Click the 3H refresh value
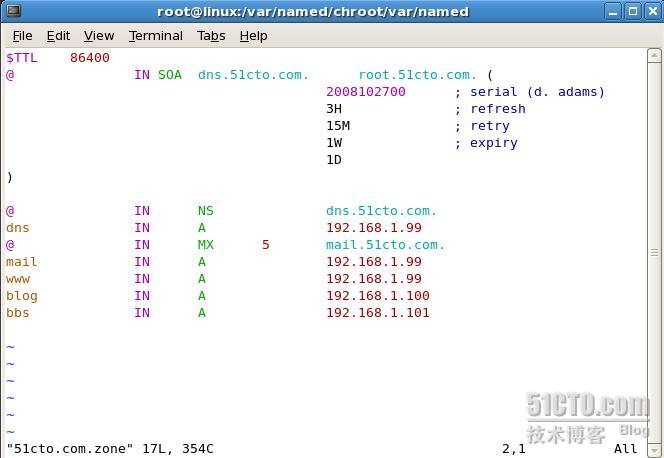The image size is (664, 458). (x=334, y=109)
